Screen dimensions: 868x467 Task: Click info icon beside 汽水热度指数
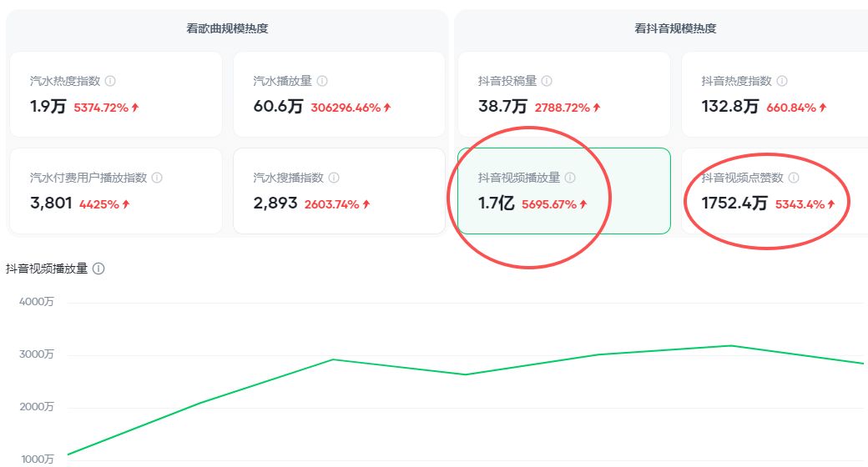pyautogui.click(x=110, y=81)
